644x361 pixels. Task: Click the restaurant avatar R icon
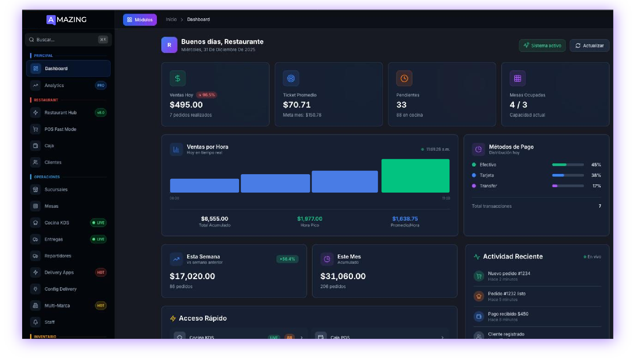pyautogui.click(x=169, y=45)
